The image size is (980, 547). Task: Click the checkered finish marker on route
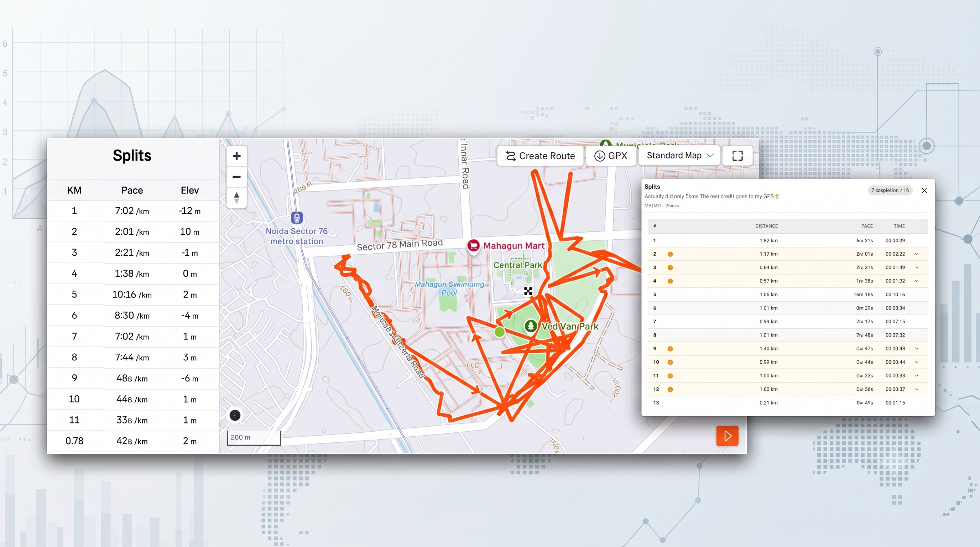tap(528, 291)
